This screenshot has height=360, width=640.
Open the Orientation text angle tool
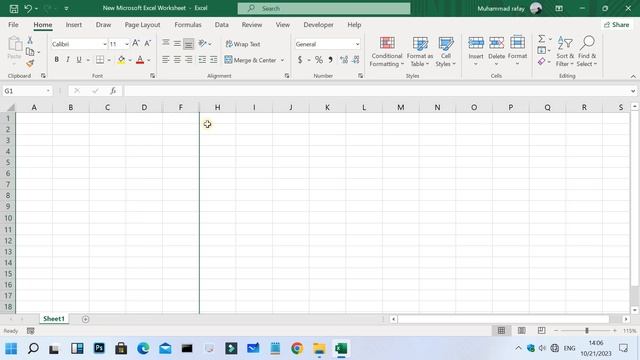[x=202, y=43]
